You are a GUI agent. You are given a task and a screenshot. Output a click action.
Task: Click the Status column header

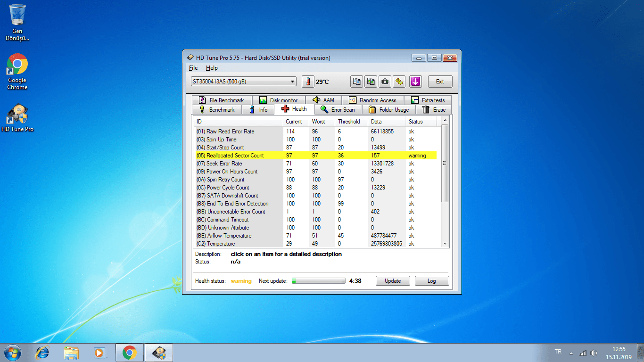[x=421, y=122]
